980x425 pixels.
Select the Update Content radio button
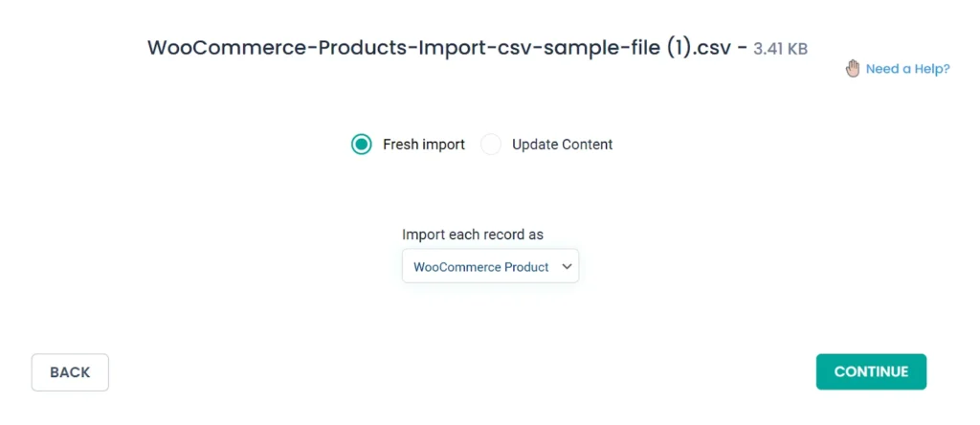point(491,145)
